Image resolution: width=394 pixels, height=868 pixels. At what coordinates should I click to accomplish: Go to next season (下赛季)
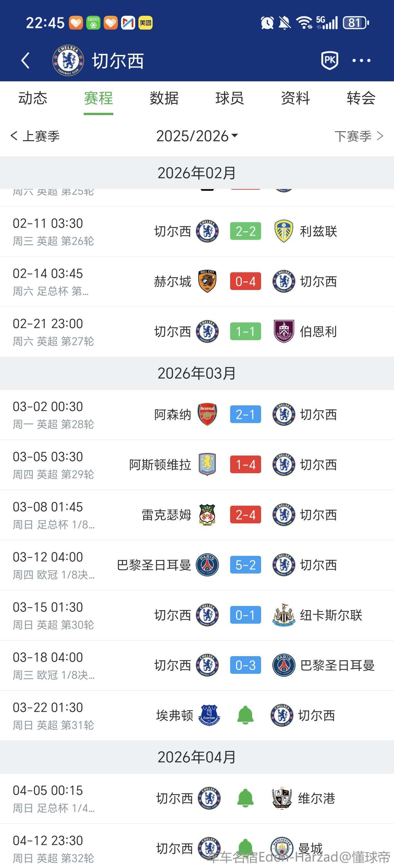coord(359,136)
